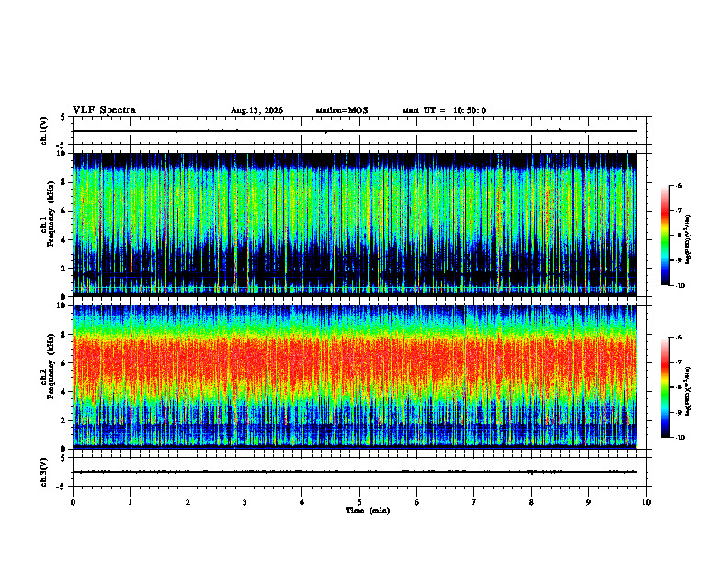Click the 'start UT = 10:50:0' text
Image resolution: width=728 pixels, height=563 pixels.
tap(444, 110)
